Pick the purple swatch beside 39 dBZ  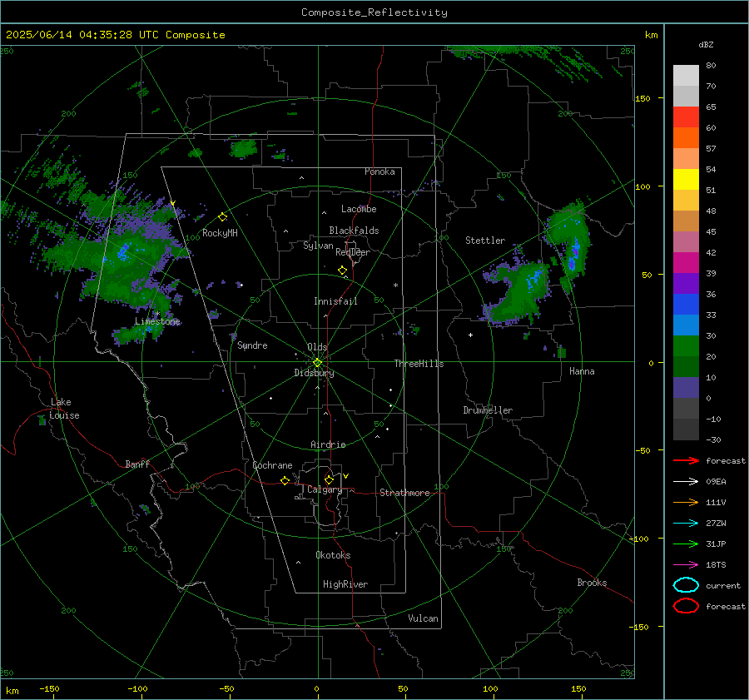coord(686,284)
